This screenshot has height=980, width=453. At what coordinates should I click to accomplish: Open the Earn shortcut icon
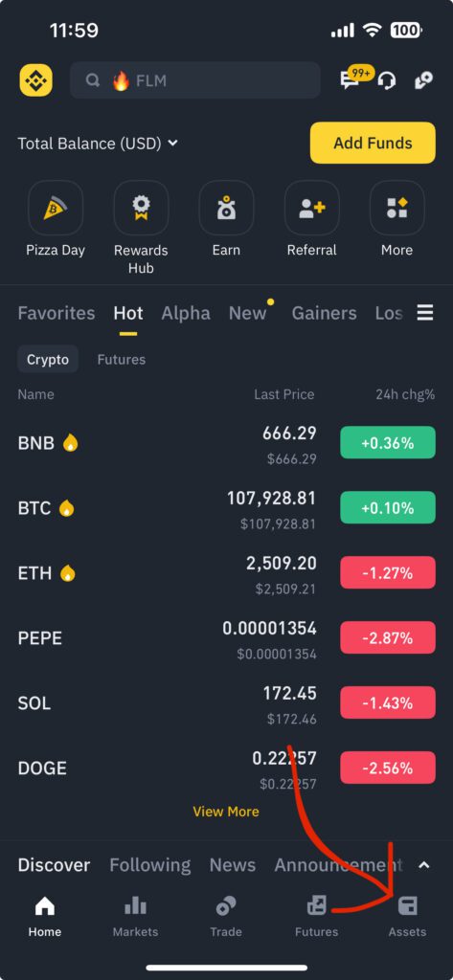tap(226, 208)
